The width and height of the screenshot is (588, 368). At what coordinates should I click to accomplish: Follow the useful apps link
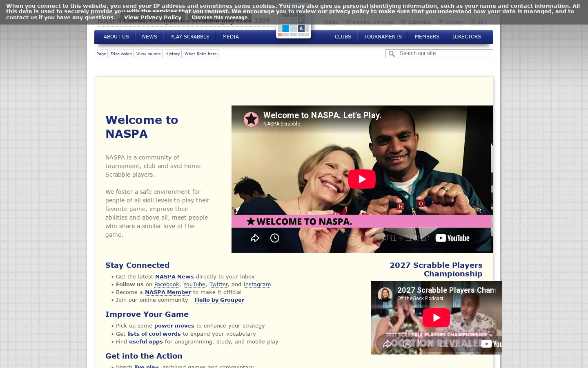click(x=146, y=342)
